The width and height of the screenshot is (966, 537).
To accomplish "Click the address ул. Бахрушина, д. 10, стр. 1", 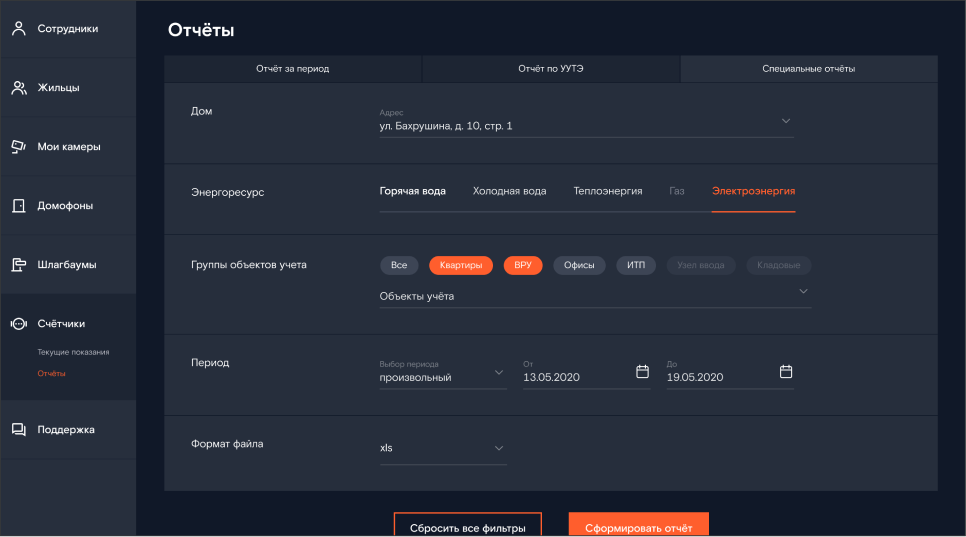I will click(x=446, y=126).
